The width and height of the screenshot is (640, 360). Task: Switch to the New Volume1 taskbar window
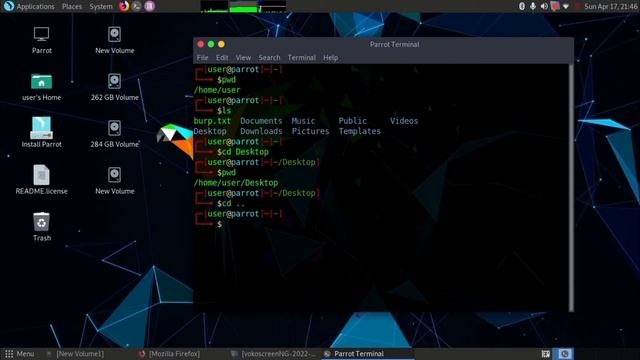76,354
